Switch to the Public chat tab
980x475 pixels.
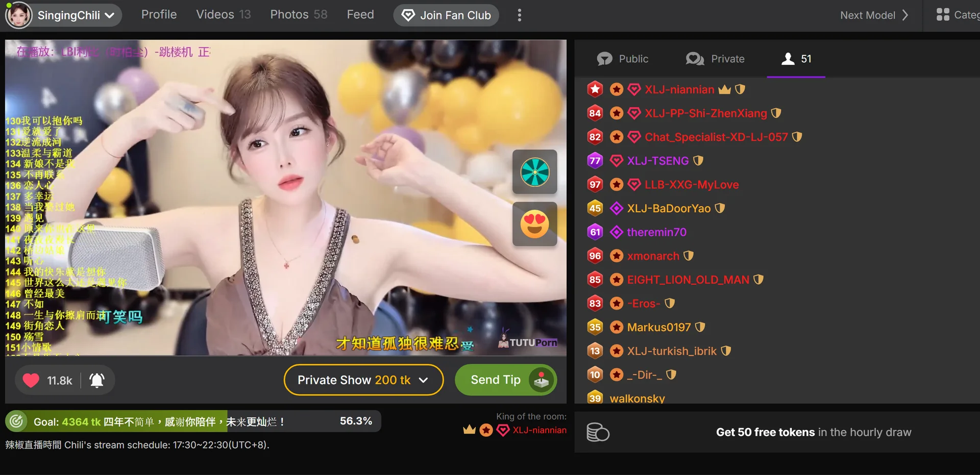pos(623,59)
